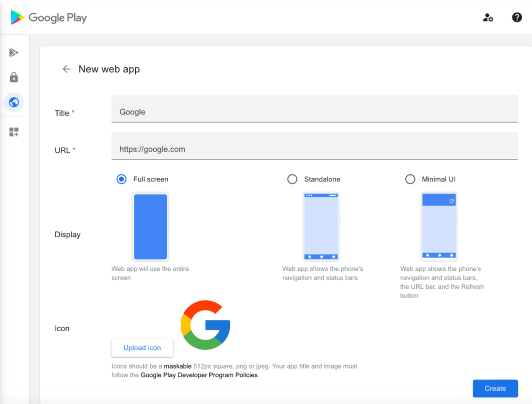Click the Minimal UI phone preview image

click(439, 226)
